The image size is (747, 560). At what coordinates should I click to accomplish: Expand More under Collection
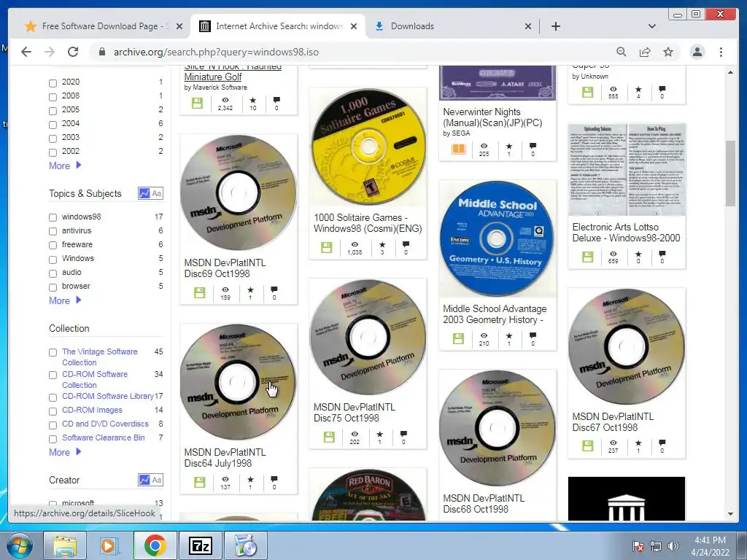click(x=65, y=452)
